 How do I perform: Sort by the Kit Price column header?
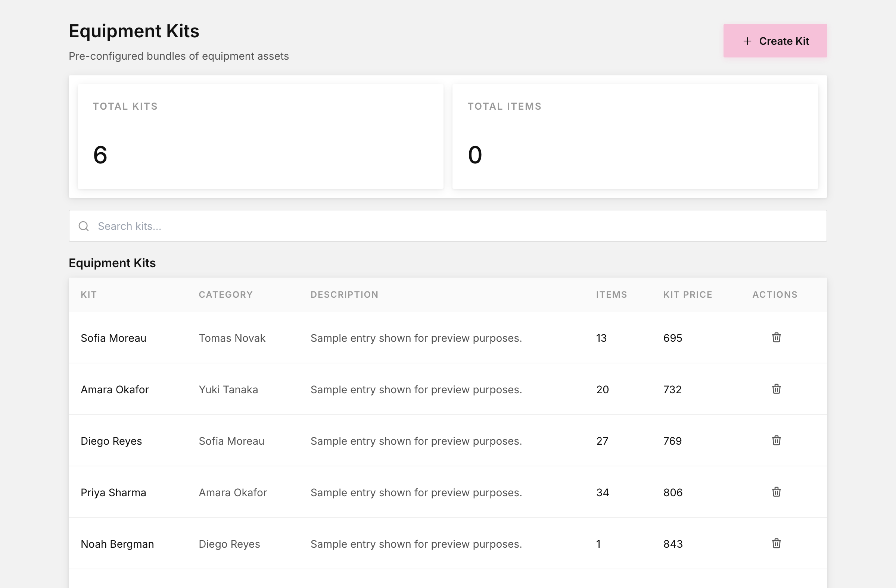(688, 295)
